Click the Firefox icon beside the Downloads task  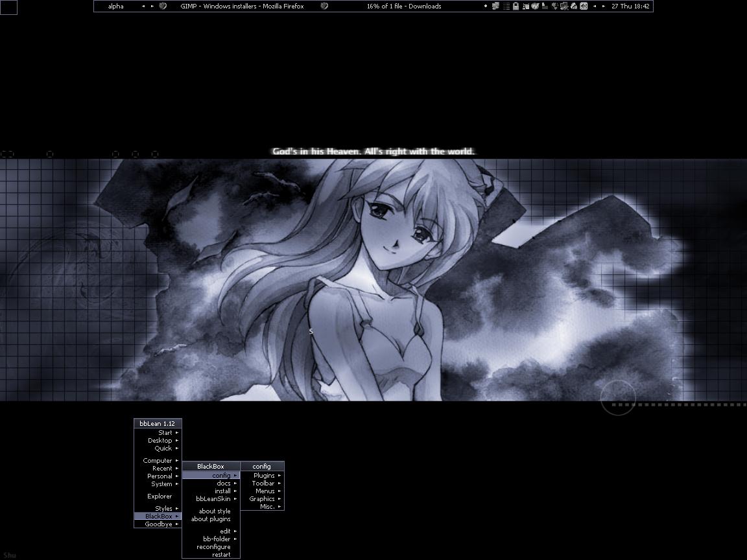[x=324, y=6]
